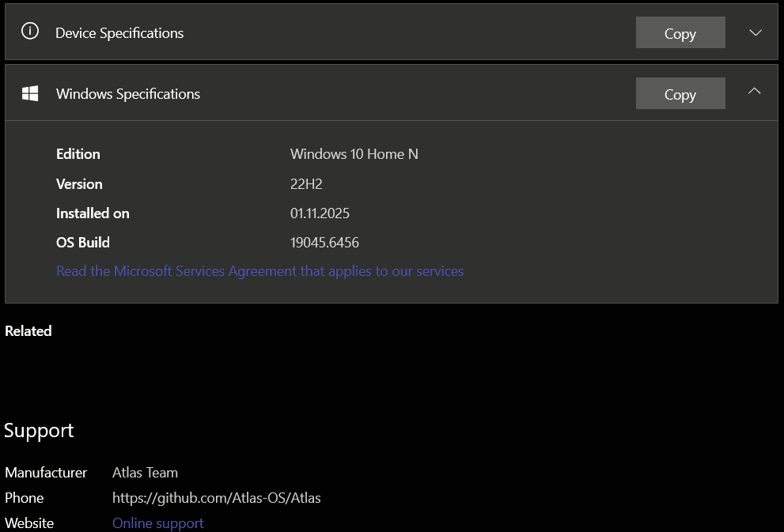Click the Edition label
The height and width of the screenshot is (532, 784).
point(78,154)
